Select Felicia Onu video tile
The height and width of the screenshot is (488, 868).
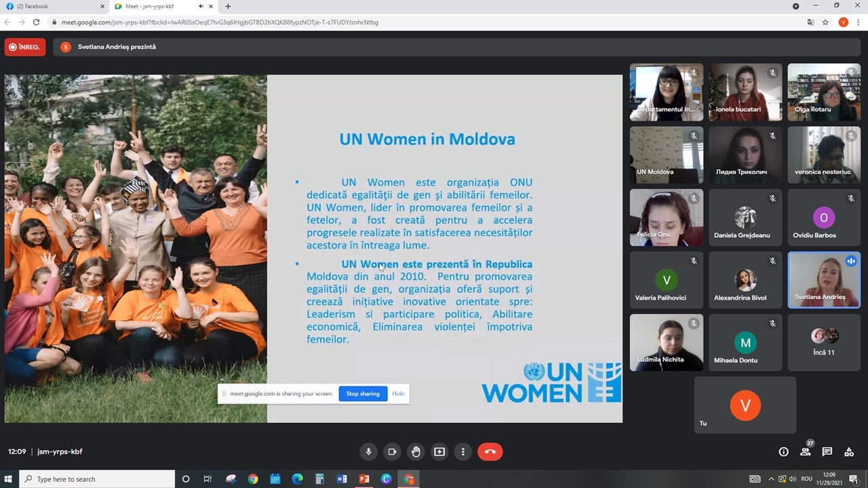(667, 218)
